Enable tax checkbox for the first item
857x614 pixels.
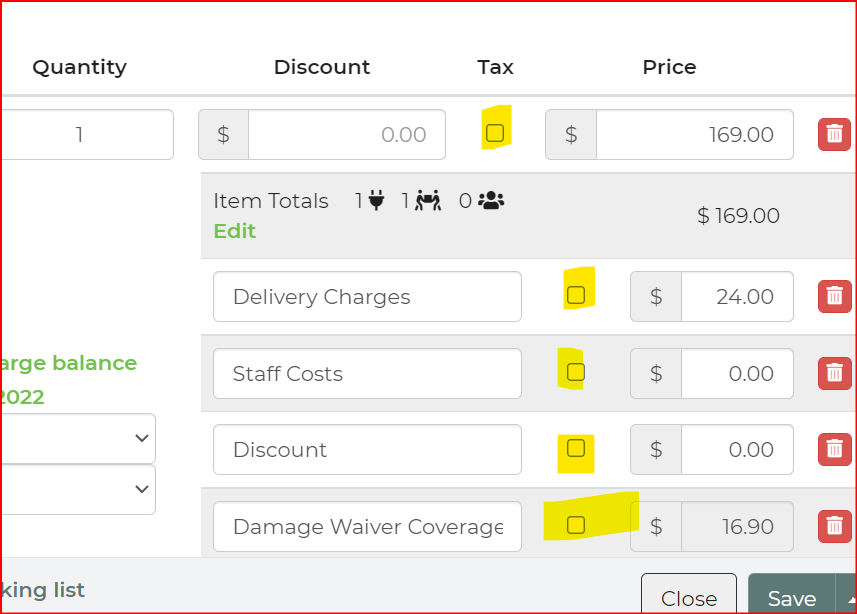click(494, 133)
